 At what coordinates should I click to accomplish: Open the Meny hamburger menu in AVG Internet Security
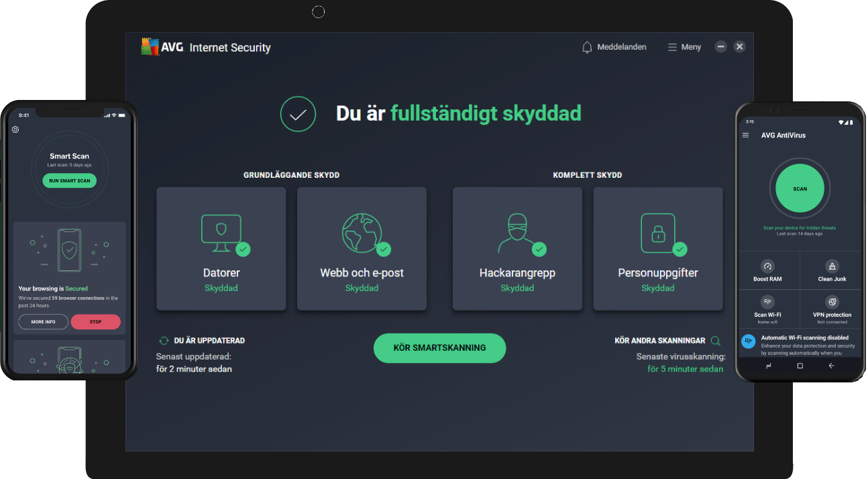tap(684, 47)
